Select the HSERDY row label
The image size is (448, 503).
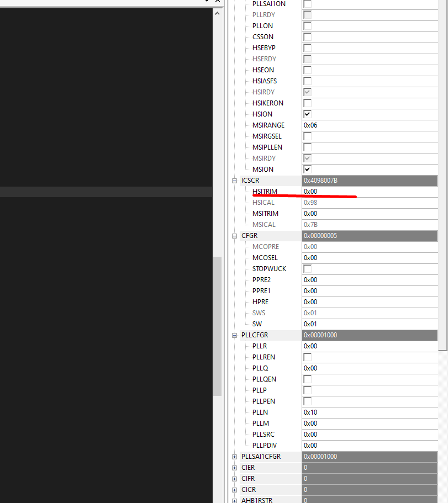(264, 59)
